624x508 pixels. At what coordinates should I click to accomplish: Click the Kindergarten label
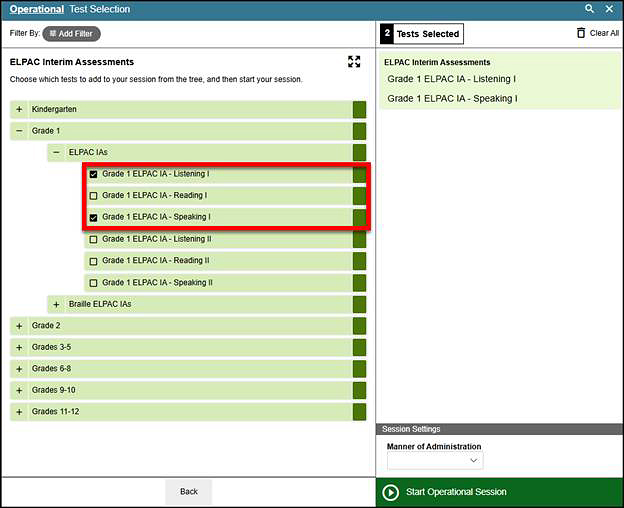54,109
